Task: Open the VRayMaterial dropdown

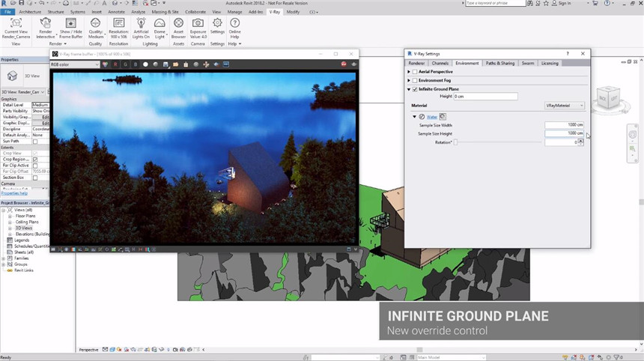Action: (564, 106)
